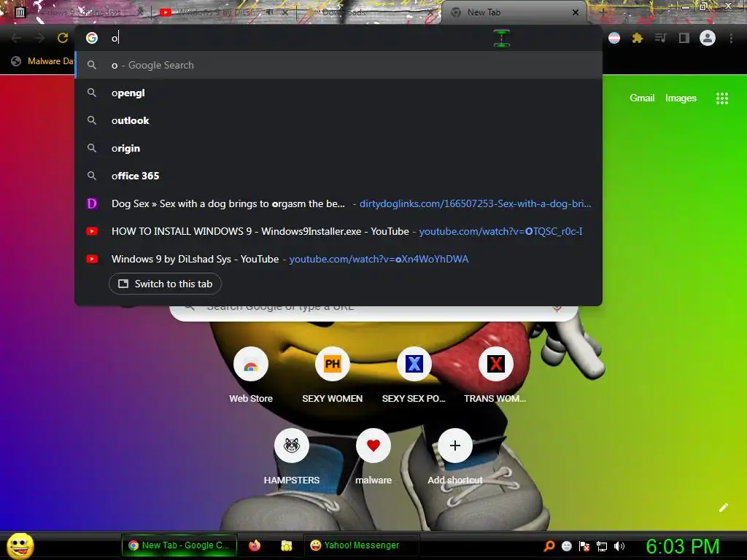Image resolution: width=747 pixels, height=560 pixels.
Task: Open the Google apps grid icon
Action: (721, 98)
